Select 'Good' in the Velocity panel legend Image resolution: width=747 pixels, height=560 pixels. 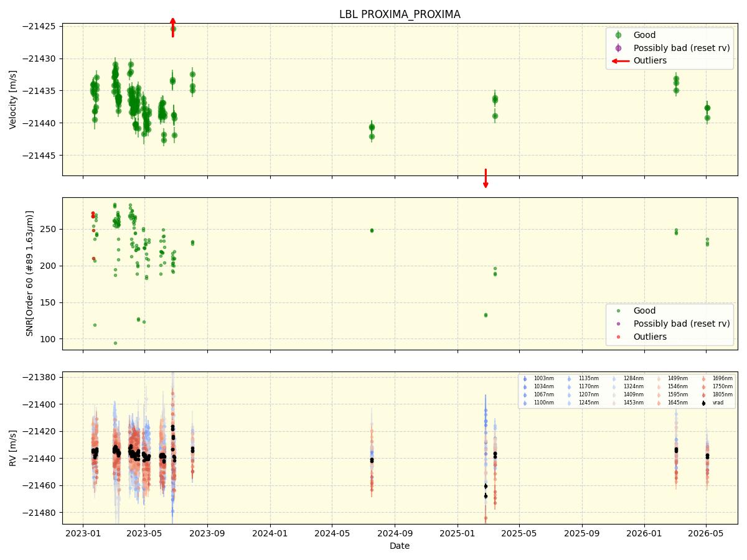644,35
